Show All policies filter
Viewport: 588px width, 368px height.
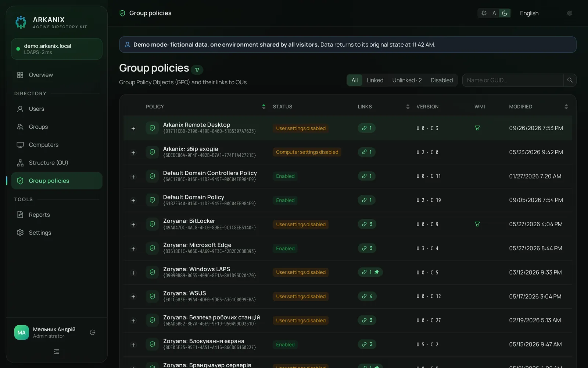[355, 80]
